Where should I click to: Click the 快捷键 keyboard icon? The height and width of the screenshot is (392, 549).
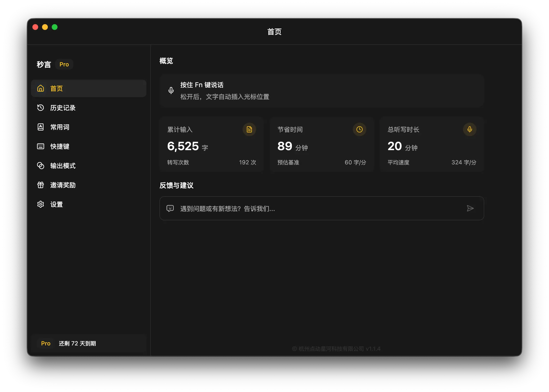(41, 147)
